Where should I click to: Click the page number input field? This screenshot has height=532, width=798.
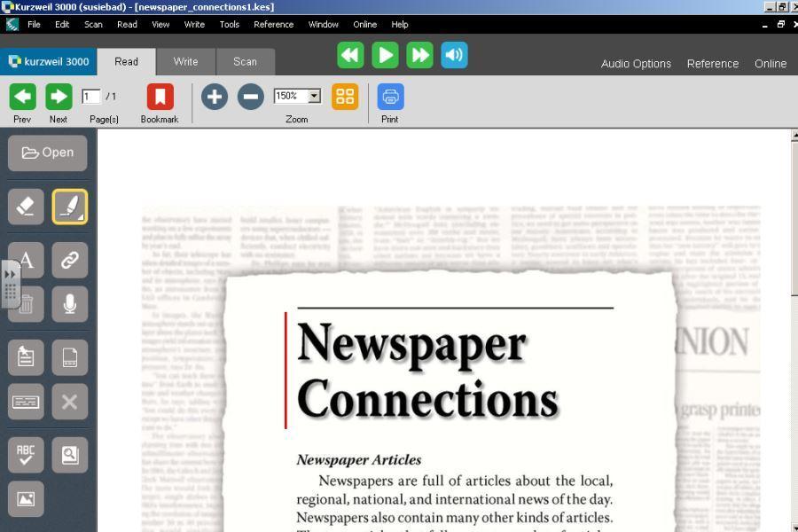[90, 97]
